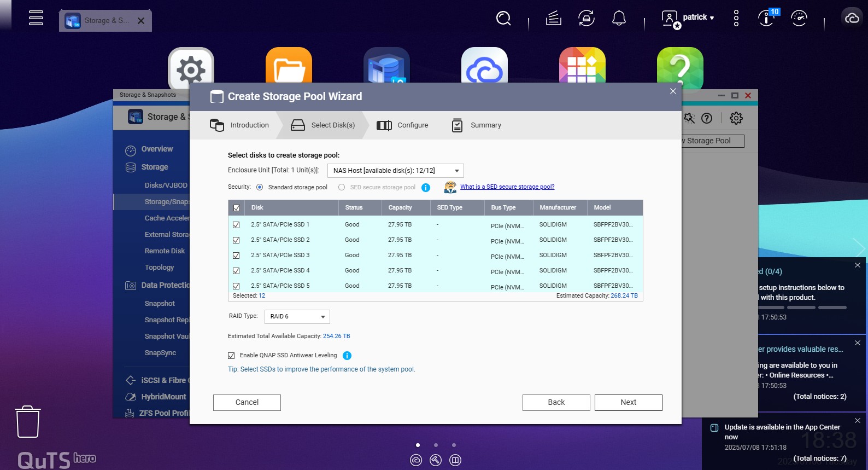Uncheck disk SATA/PCIe SSD 3

tap(236, 256)
